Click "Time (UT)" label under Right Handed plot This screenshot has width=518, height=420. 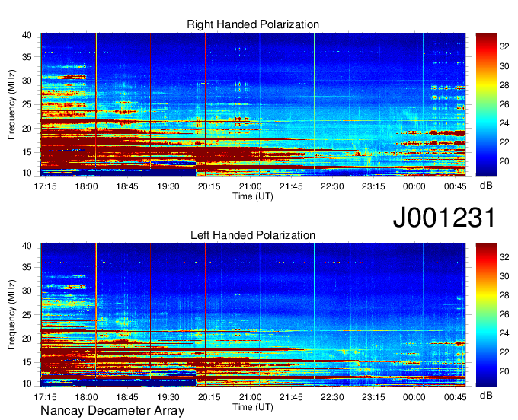click(x=253, y=196)
